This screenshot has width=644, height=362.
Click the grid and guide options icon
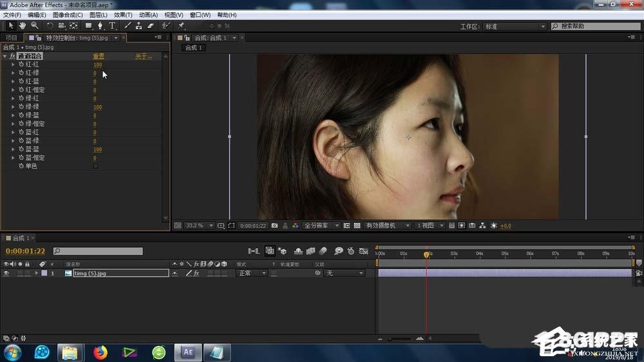220,225
